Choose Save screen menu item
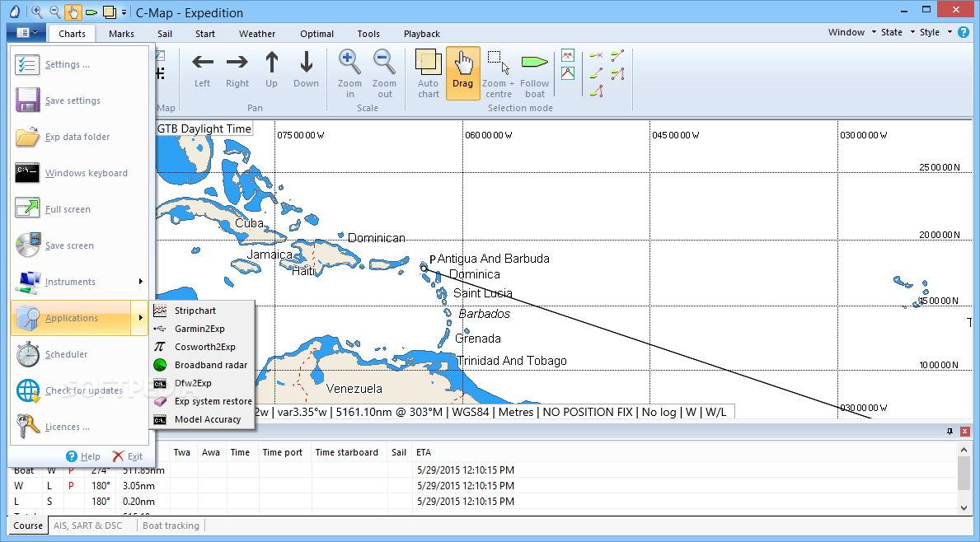This screenshot has height=542, width=980. (x=79, y=245)
